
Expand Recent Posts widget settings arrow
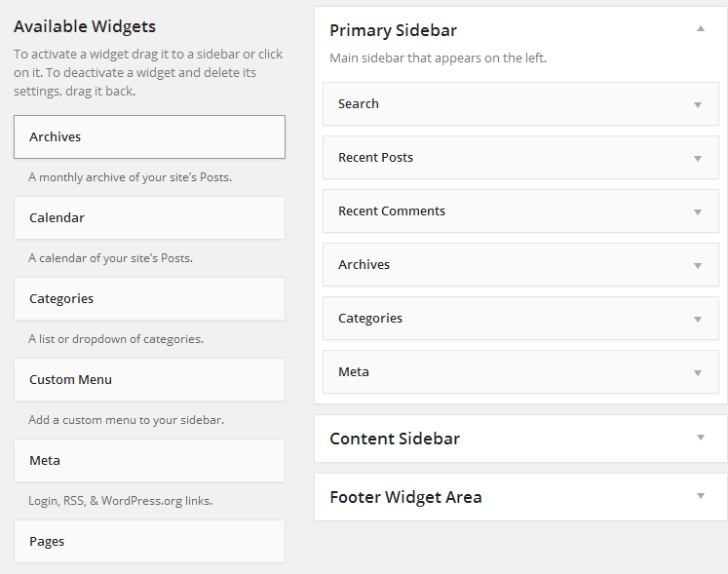point(698,158)
